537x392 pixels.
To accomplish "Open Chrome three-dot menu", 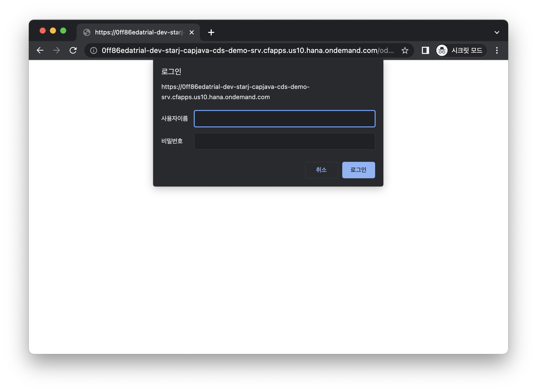I will click(497, 50).
